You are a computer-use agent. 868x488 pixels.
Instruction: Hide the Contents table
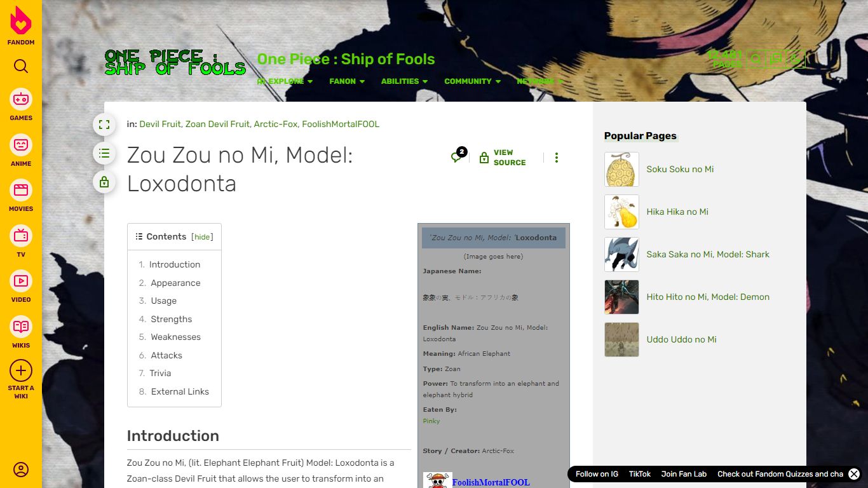tap(202, 237)
